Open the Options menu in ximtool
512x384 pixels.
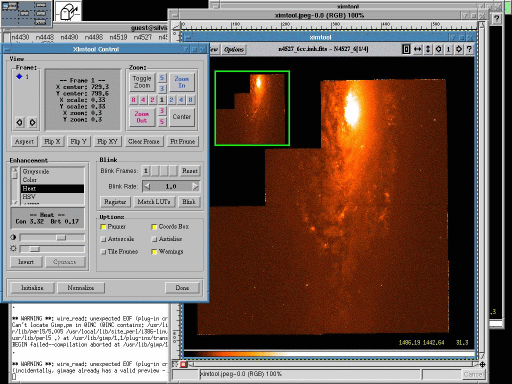(x=234, y=49)
